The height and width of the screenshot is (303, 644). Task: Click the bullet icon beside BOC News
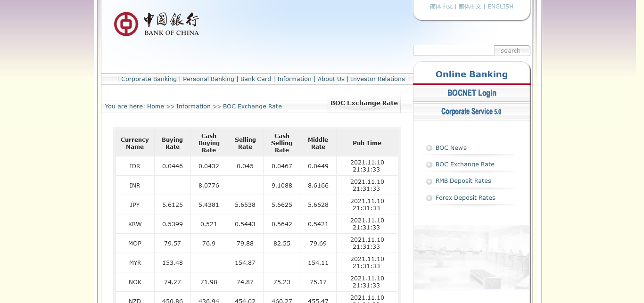click(x=429, y=148)
